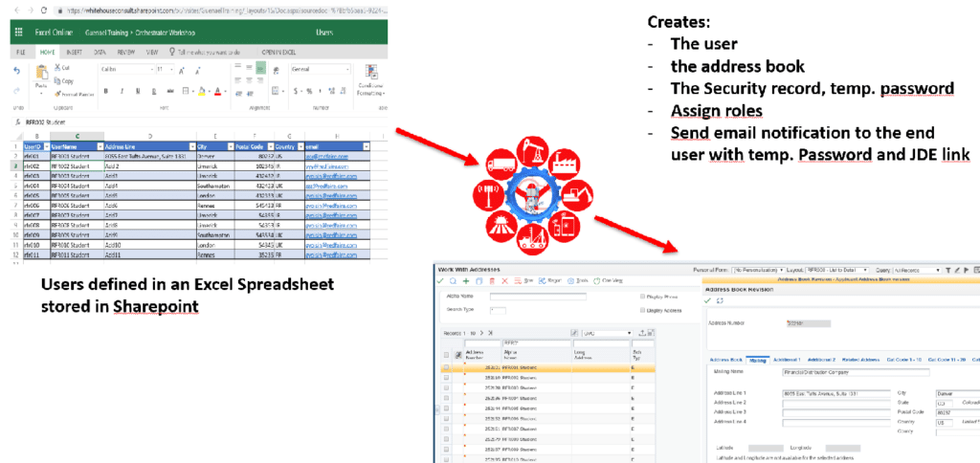Select cell RFR002 Student in UserName column
The width and height of the screenshot is (980, 463).
pos(77,165)
